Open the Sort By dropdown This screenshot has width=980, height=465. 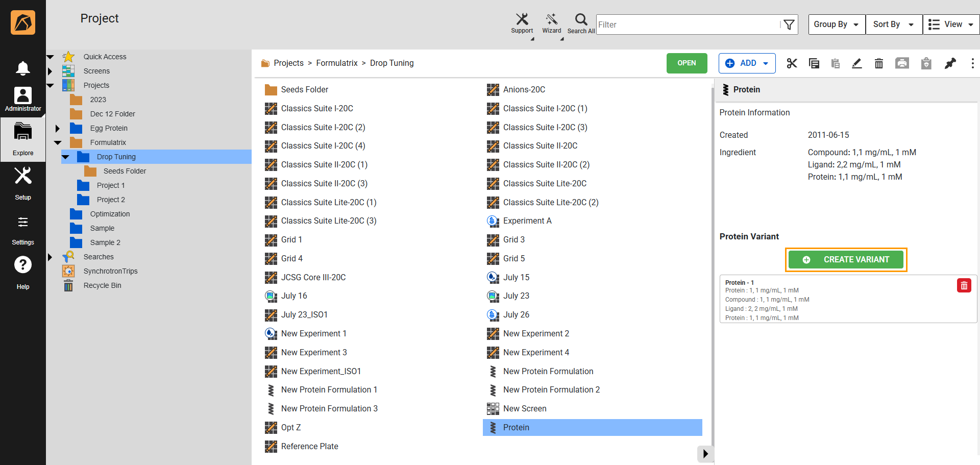[x=894, y=25]
